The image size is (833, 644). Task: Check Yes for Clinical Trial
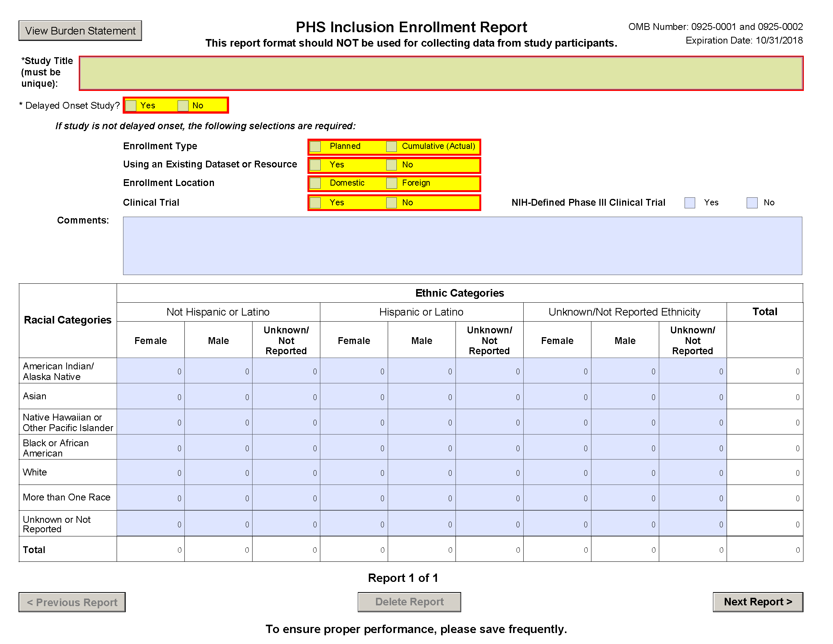(315, 203)
